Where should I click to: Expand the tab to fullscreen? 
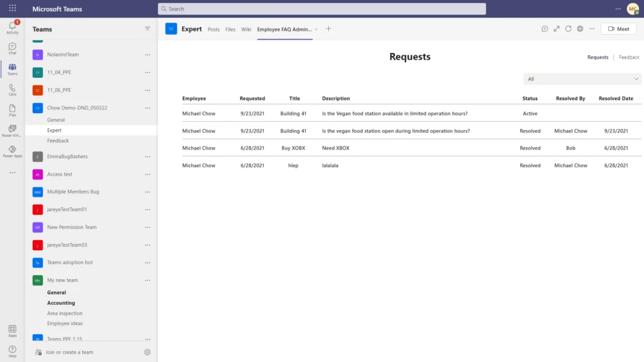click(x=556, y=28)
